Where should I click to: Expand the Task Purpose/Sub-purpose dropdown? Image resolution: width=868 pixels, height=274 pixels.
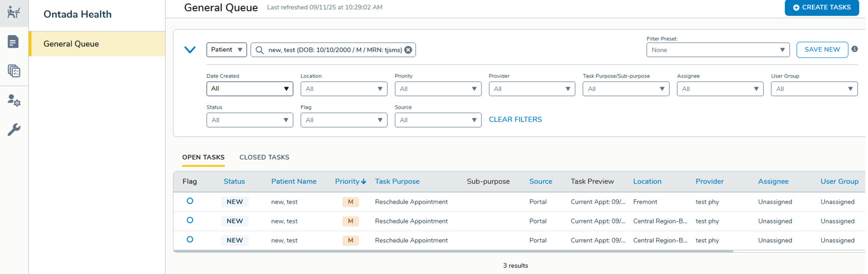pos(626,89)
